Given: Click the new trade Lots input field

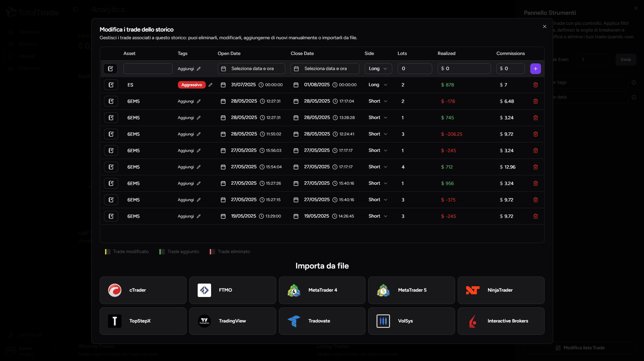Looking at the screenshot, I should 415,69.
